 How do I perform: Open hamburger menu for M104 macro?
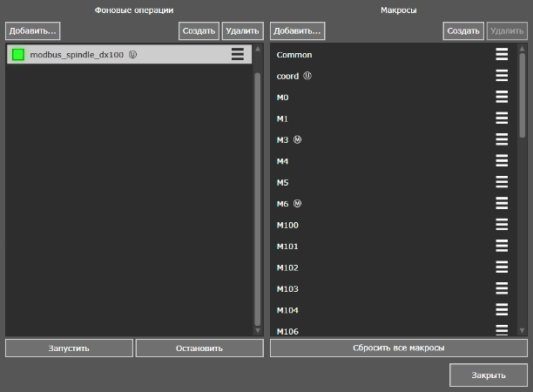point(502,310)
